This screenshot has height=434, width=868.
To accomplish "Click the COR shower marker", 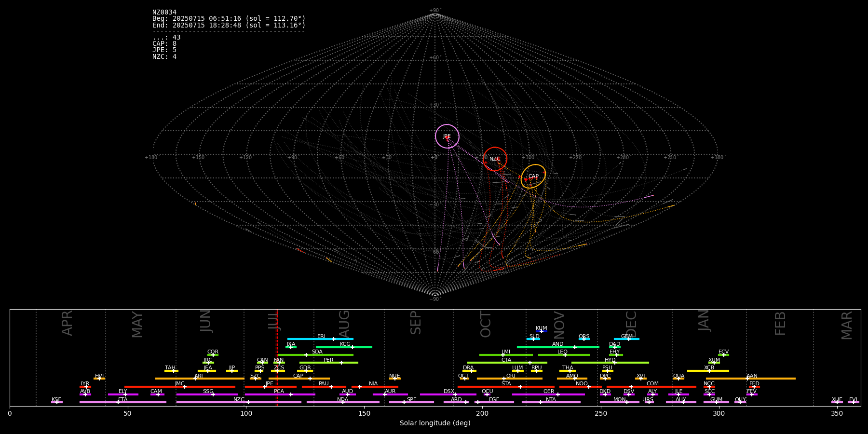I will tap(213, 355).
